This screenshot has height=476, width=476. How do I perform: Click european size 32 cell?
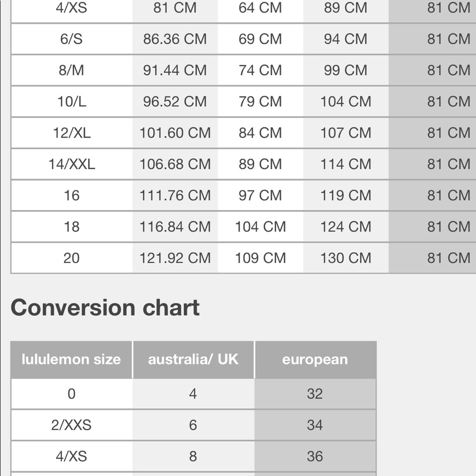click(315, 394)
